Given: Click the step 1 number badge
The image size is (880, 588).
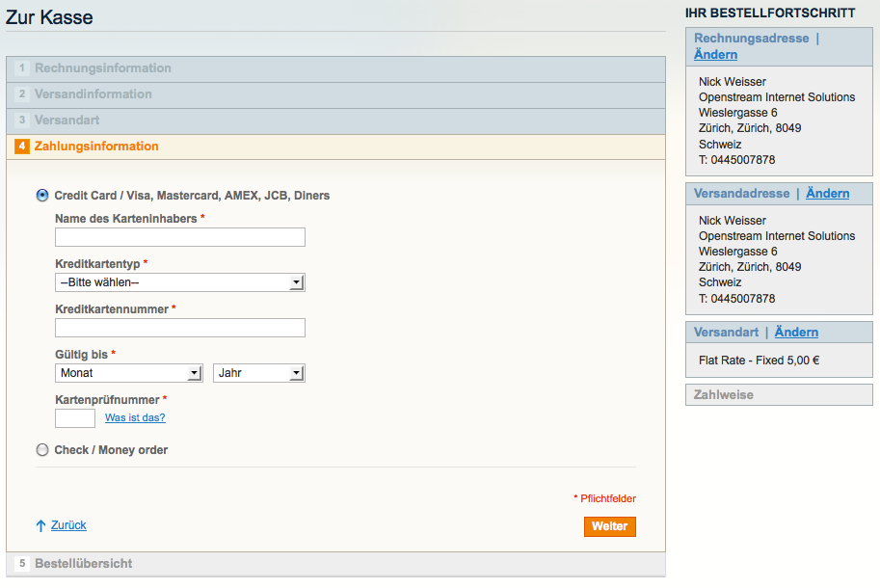Looking at the screenshot, I should tap(22, 68).
